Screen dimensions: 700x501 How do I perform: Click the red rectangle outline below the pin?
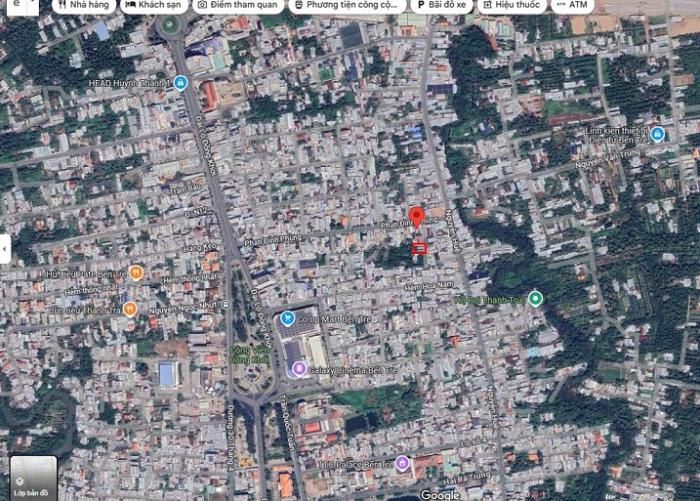419,247
